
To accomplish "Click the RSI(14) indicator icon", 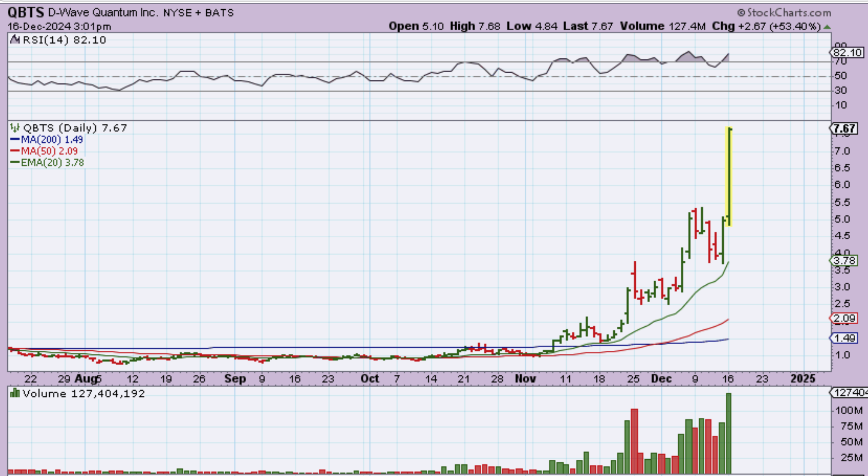I will pyautogui.click(x=15, y=40).
